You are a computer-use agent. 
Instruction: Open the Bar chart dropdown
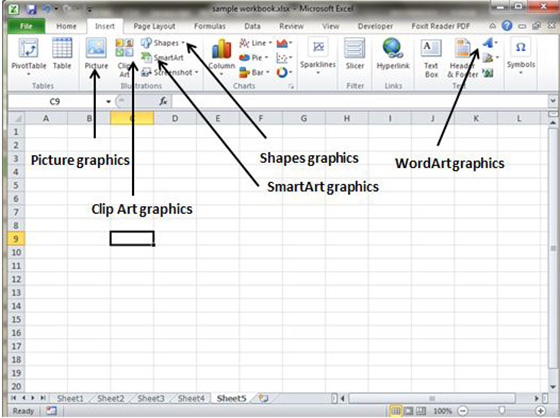point(254,73)
